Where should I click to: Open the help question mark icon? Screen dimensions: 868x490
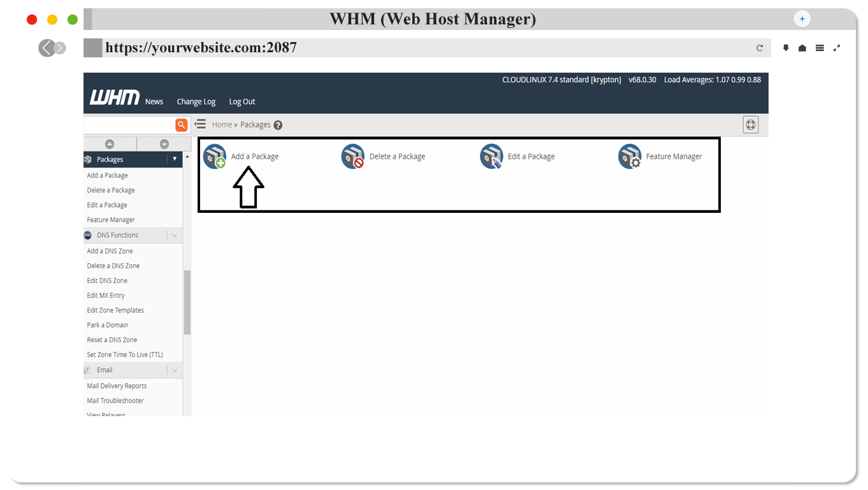point(278,125)
